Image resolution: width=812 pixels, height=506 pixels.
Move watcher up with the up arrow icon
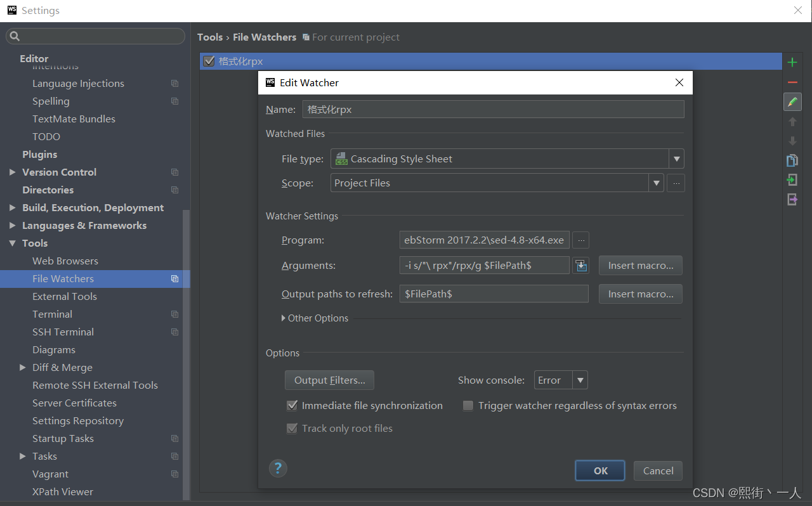(x=792, y=121)
